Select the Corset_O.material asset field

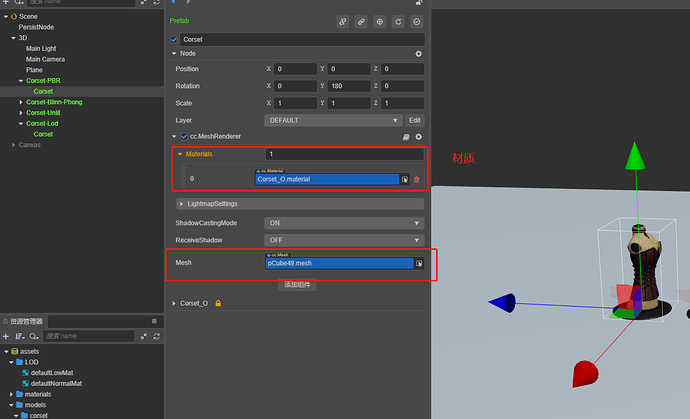pos(327,179)
